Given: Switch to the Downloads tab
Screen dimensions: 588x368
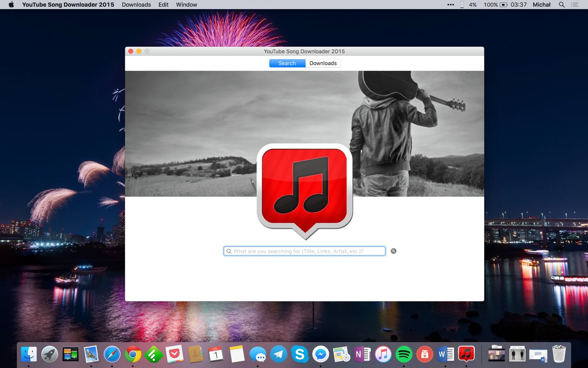Looking at the screenshot, I should (323, 63).
